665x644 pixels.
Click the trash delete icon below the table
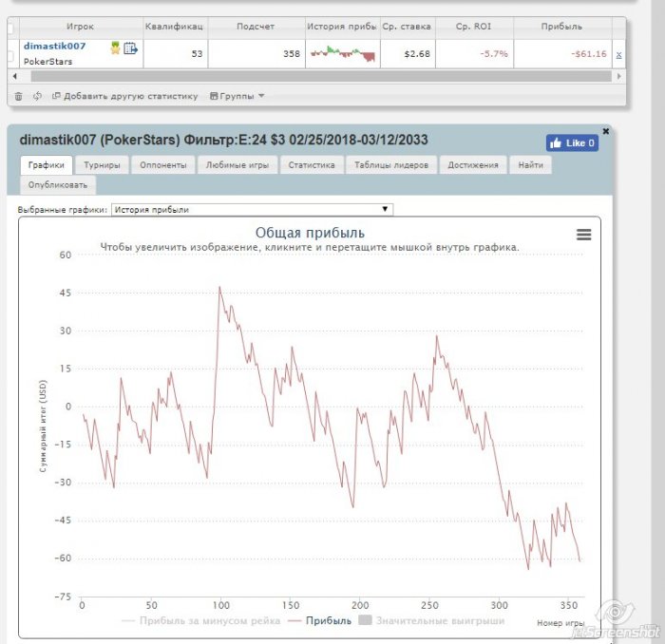(18, 96)
